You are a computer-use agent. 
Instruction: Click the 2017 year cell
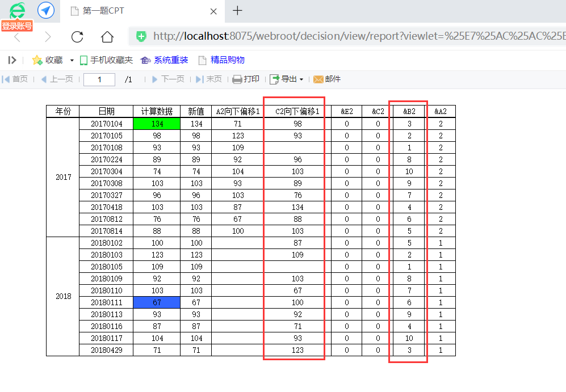click(63, 177)
